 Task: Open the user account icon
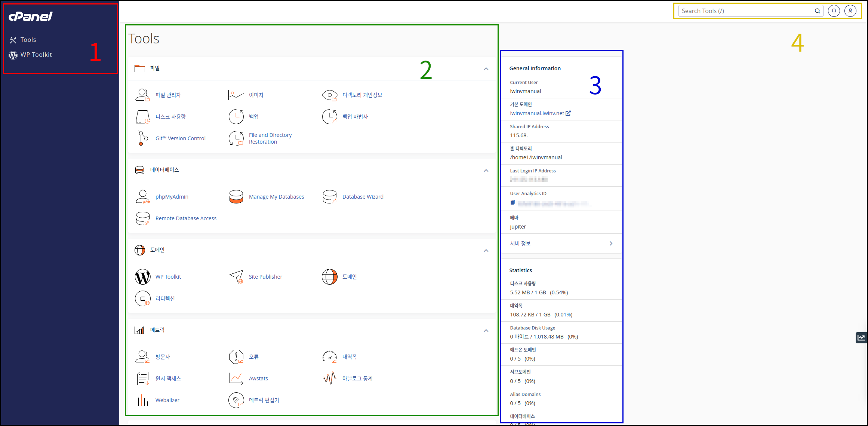[x=850, y=11]
